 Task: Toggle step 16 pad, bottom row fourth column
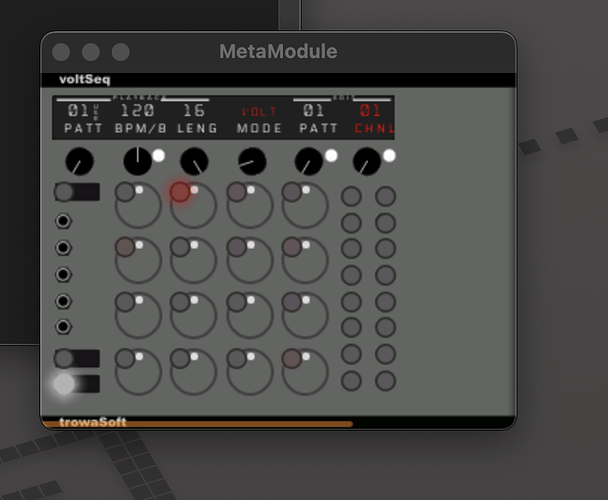coord(292,358)
